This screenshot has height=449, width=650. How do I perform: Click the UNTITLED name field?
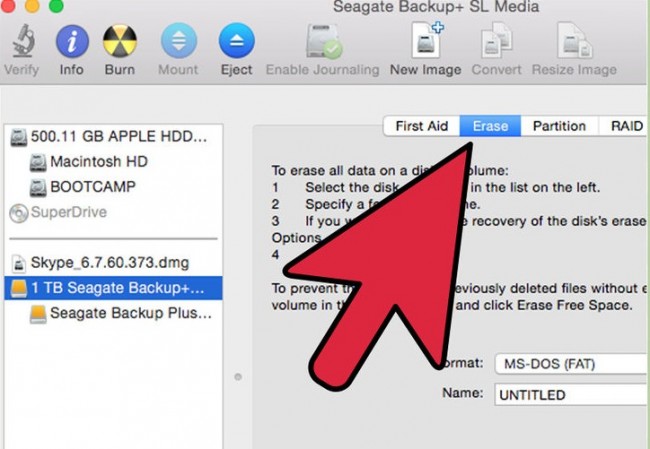click(x=572, y=394)
